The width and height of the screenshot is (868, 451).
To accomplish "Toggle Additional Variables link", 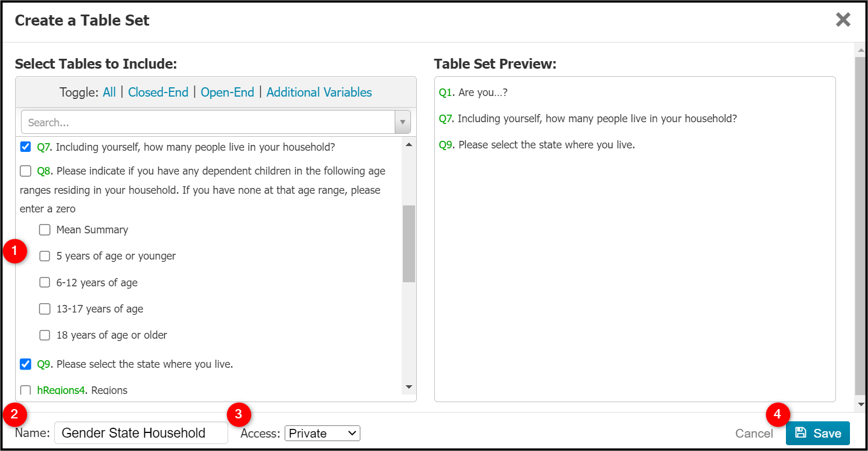I will pos(319,92).
